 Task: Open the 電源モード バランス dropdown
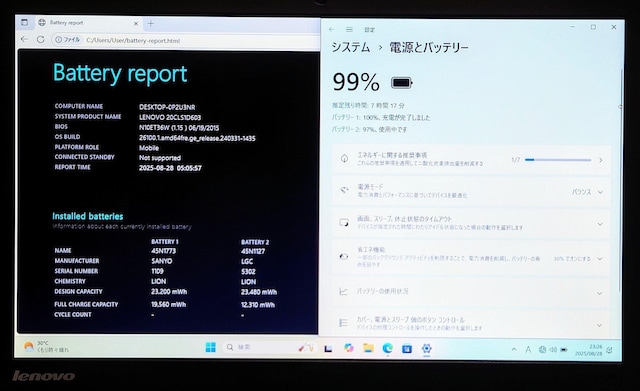click(x=587, y=192)
